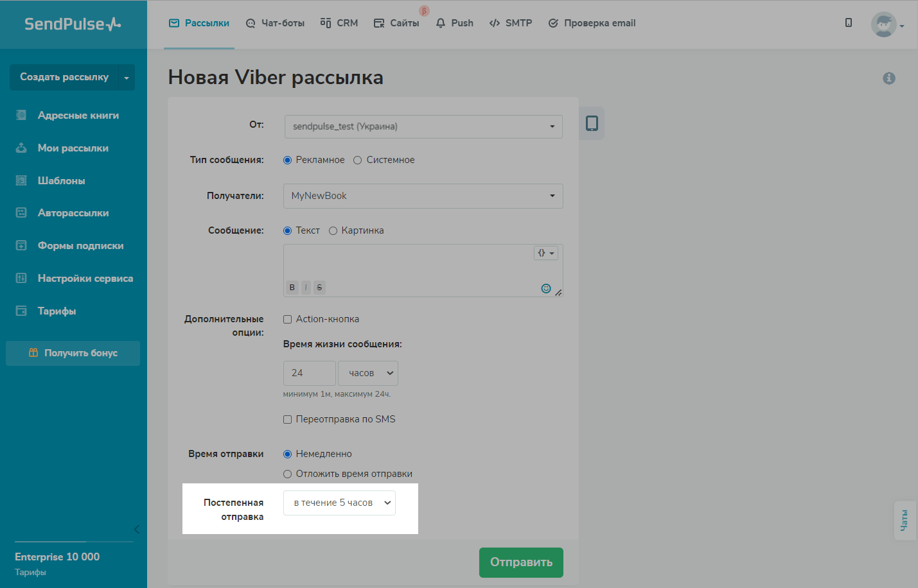Viewport: 918px width, 588px height.
Task: Open the Получатели MyNewBook dropdown
Action: click(x=423, y=196)
